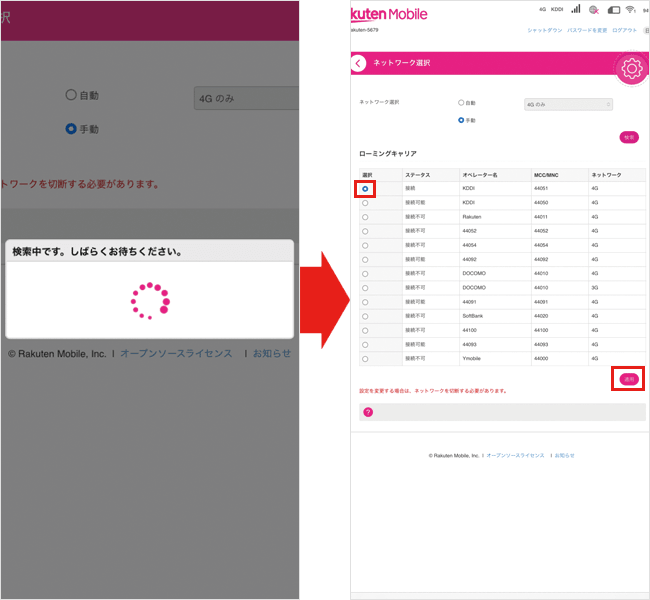Click the globe connection status icon

point(594,10)
